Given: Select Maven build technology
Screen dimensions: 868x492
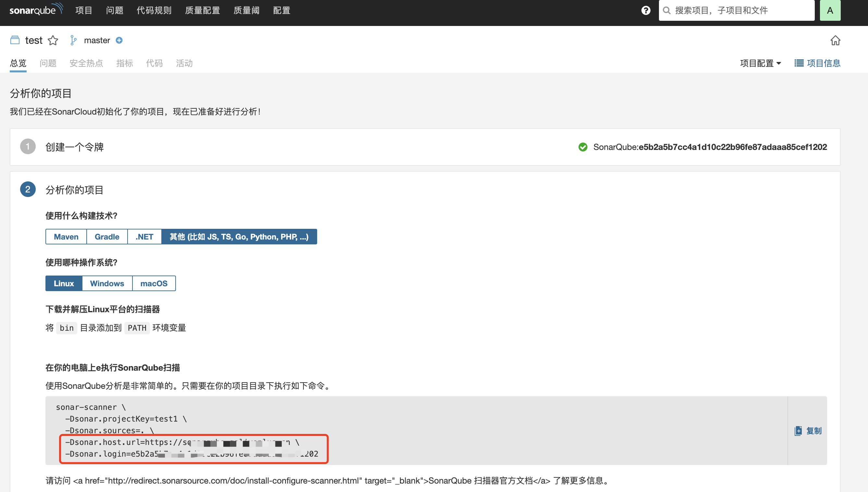Looking at the screenshot, I should 66,237.
